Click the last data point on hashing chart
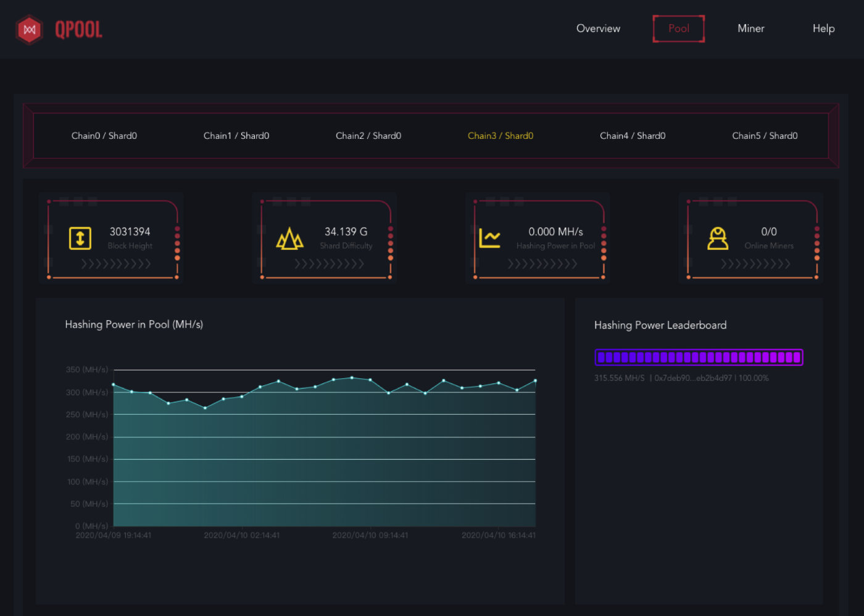 (535, 381)
